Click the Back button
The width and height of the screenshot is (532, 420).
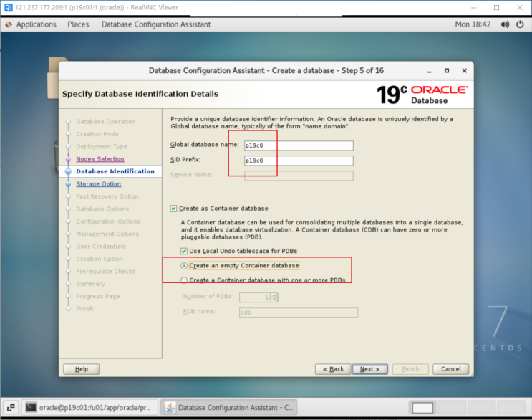point(333,369)
